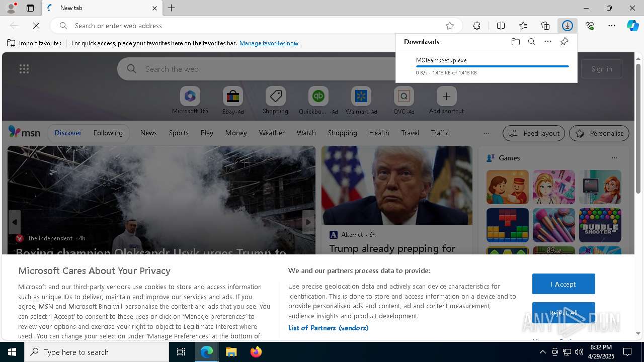Click MSTeamsSetup.exe download entry

(486, 66)
